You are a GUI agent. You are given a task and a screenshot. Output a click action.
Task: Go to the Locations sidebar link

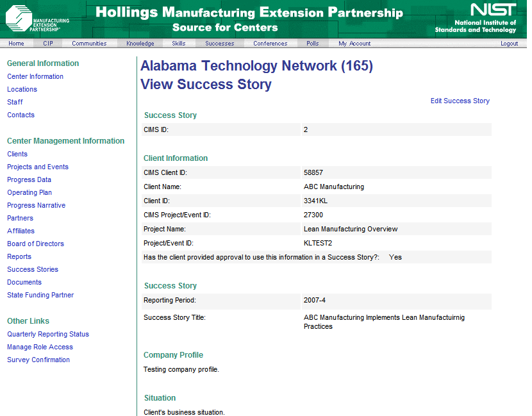coord(22,89)
